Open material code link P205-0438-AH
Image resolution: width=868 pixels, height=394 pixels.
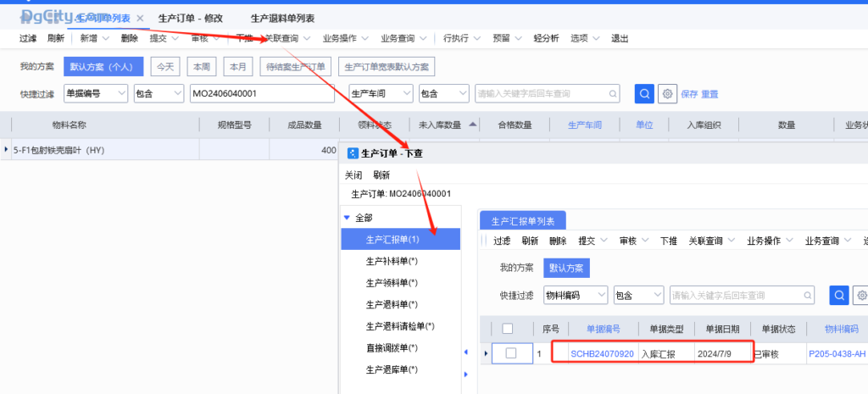tap(837, 353)
